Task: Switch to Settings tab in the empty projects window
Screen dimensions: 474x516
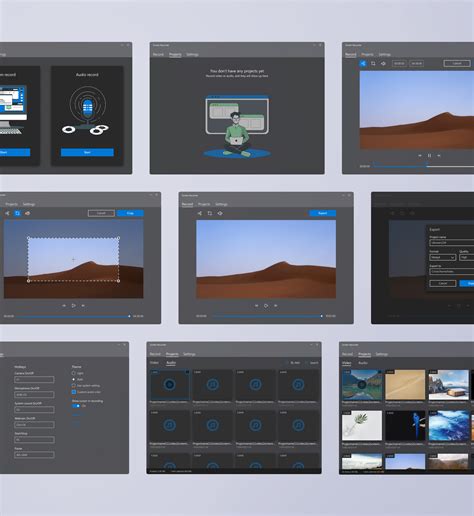Action: pos(192,54)
